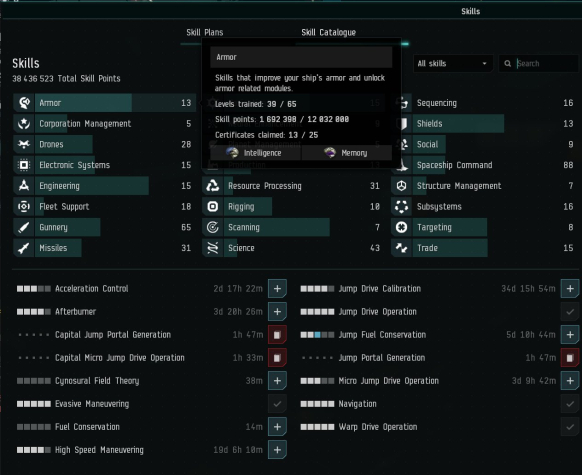The image size is (582, 475).
Task: Click the search magnifier icon
Action: [507, 63]
